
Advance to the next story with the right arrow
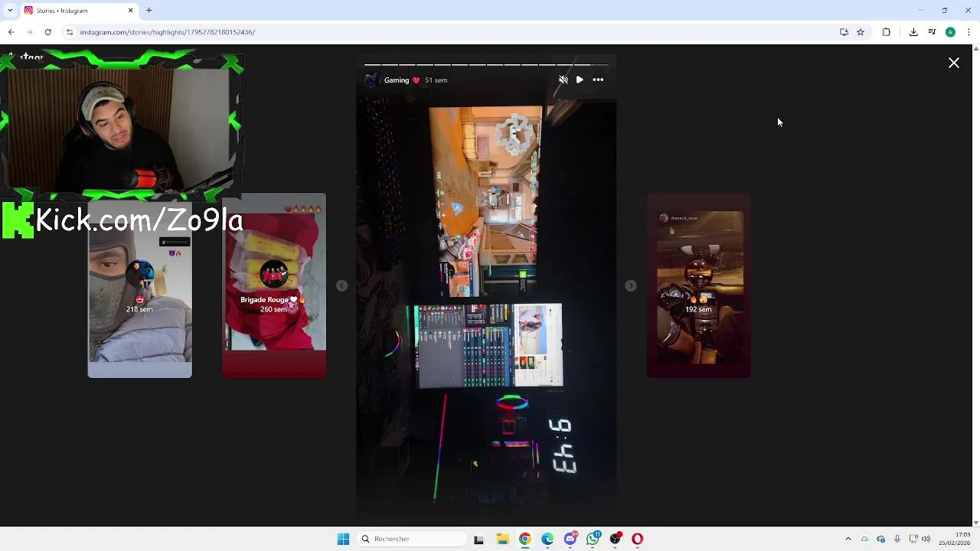pyautogui.click(x=631, y=285)
